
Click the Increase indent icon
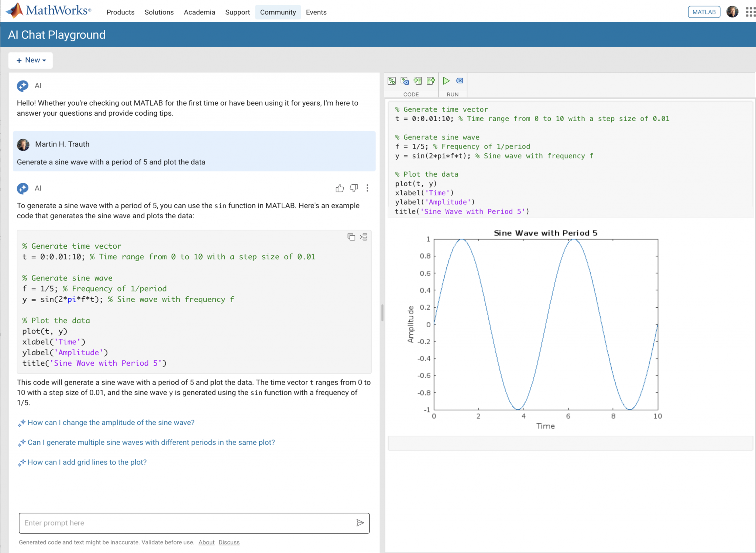coord(417,81)
